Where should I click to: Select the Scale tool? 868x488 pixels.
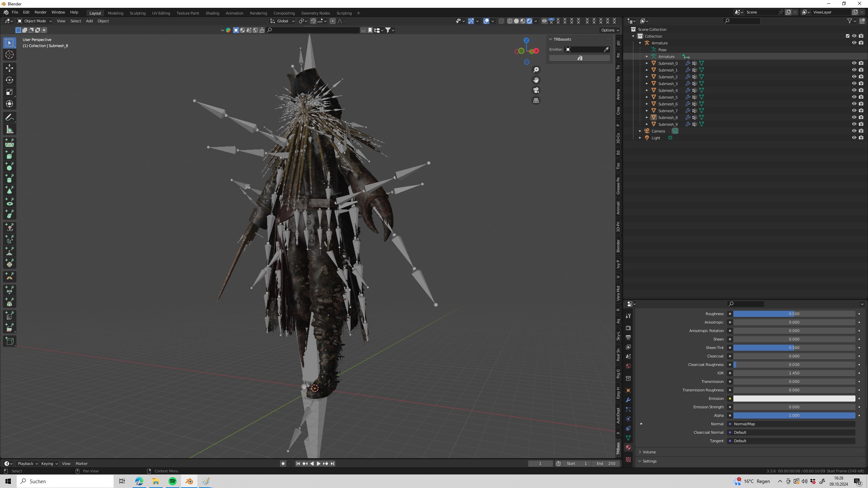[9, 92]
